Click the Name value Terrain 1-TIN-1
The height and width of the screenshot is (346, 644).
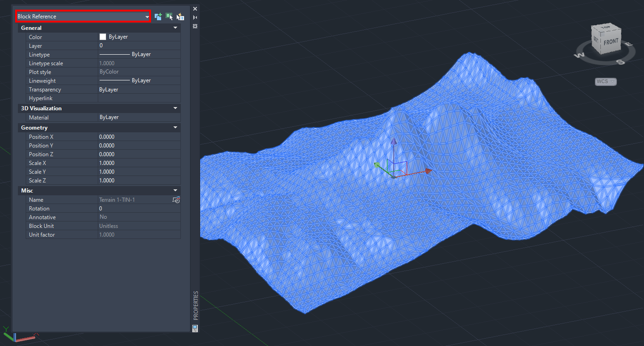tap(117, 200)
